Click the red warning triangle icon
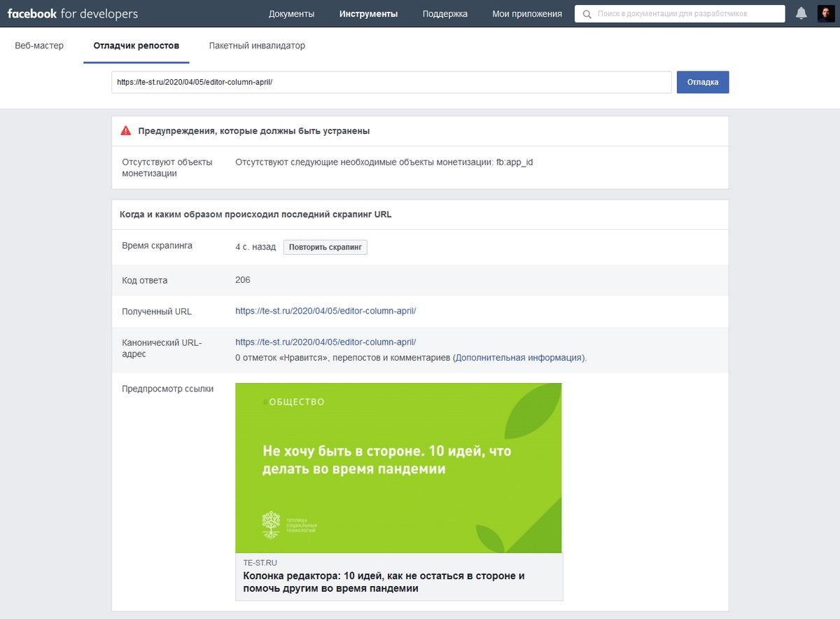 125,130
